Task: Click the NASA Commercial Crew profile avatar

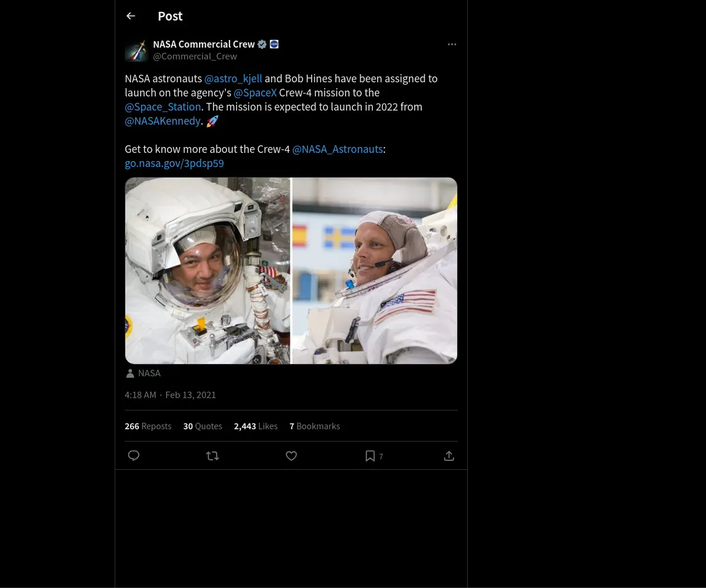Action: pyautogui.click(x=136, y=51)
